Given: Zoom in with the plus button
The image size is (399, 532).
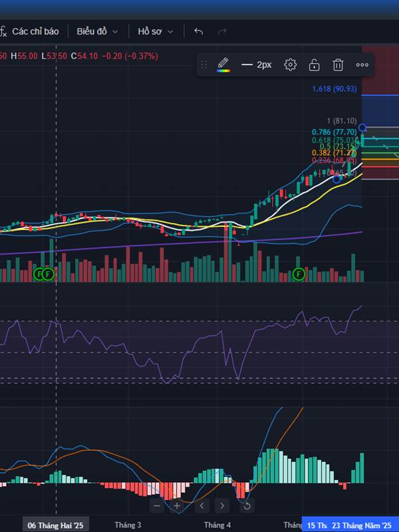Looking at the screenshot, I should 177,506.
